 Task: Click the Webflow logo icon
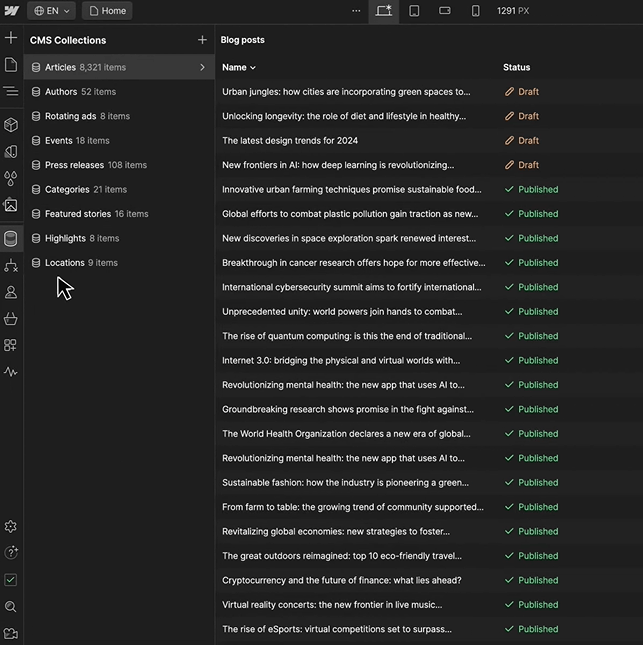[x=11, y=11]
